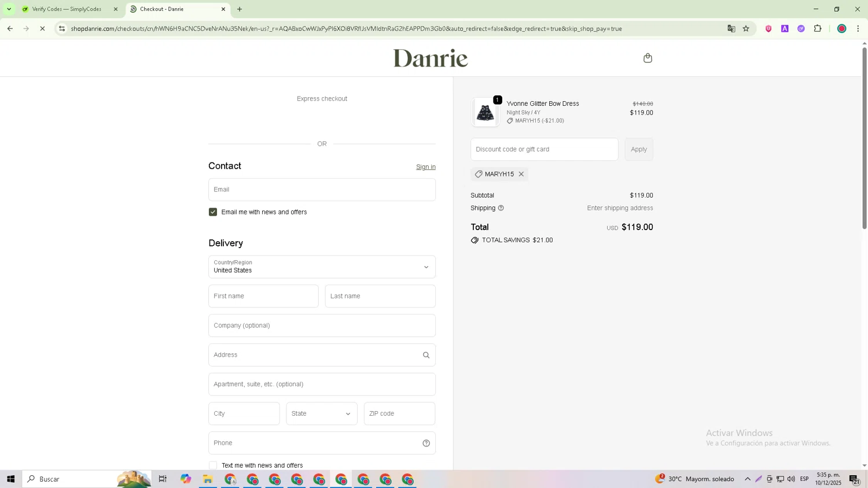Click the purple swirl extension icon
The height and width of the screenshot is (488, 868).
801,28
